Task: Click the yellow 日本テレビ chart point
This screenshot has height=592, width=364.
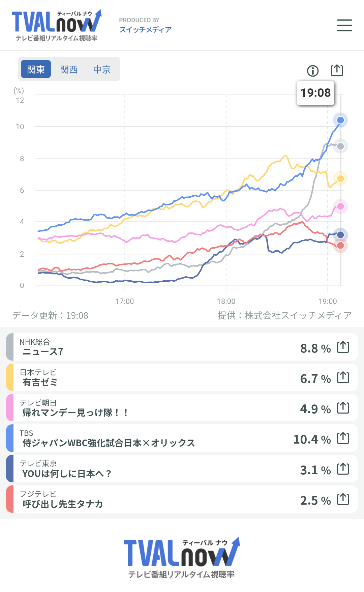Action: (340, 178)
